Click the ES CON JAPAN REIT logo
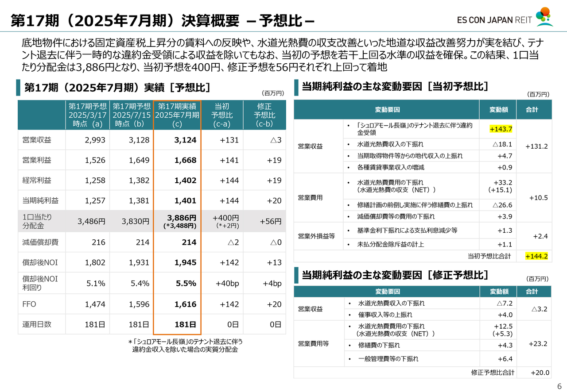The width and height of the screenshot is (567, 392). pyautogui.click(x=505, y=17)
